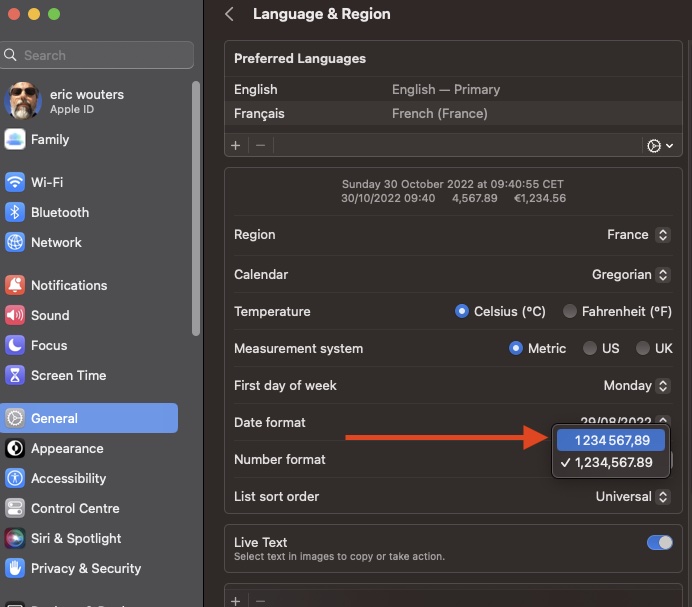Choose checked 1,234,567.89 number format
This screenshot has height=607, width=692.
coord(611,463)
